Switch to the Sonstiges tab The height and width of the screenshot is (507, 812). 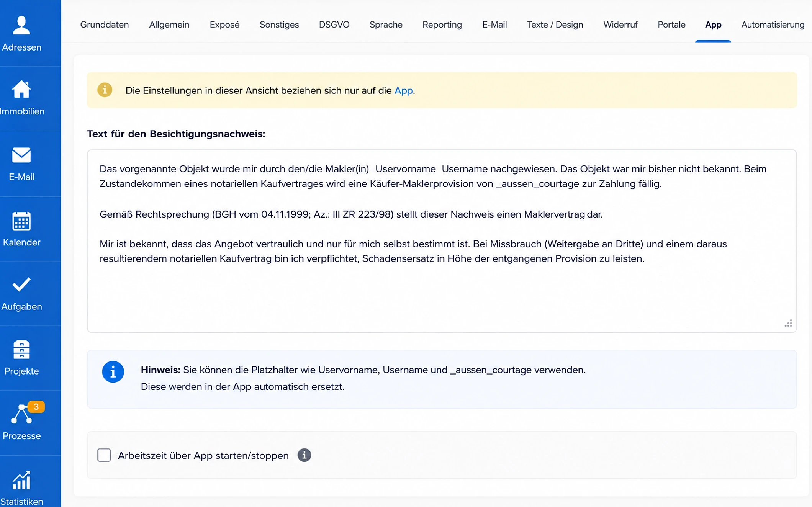[279, 25]
